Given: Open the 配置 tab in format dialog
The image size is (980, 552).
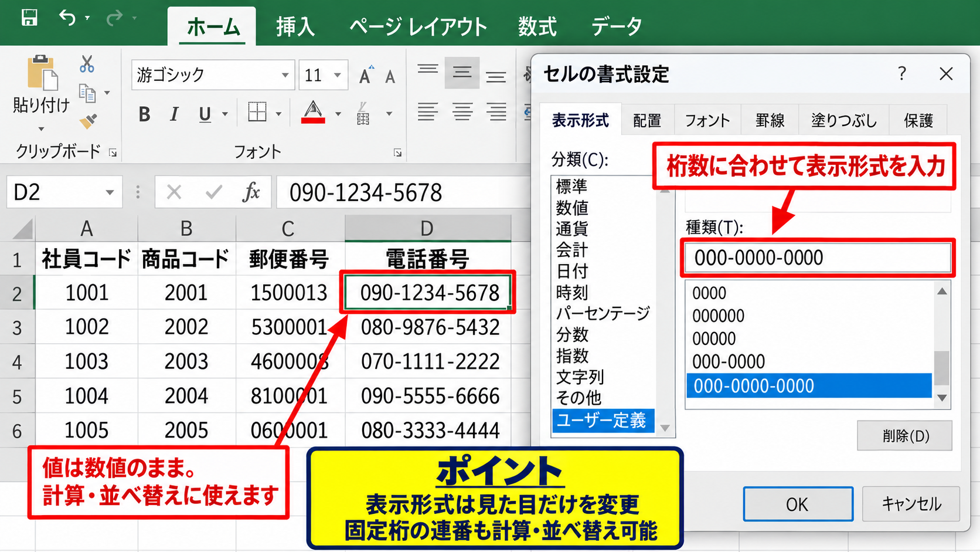Looking at the screenshot, I should [647, 120].
